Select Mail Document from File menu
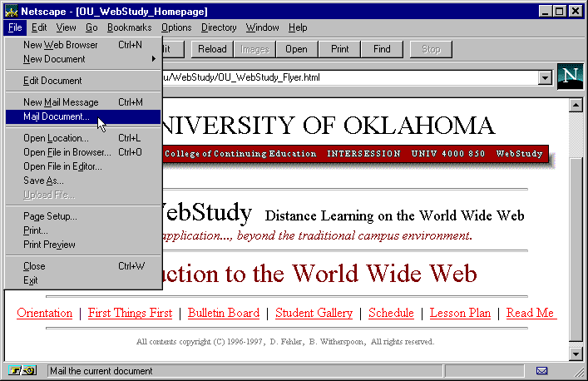The width and height of the screenshot is (588, 381). [x=83, y=116]
